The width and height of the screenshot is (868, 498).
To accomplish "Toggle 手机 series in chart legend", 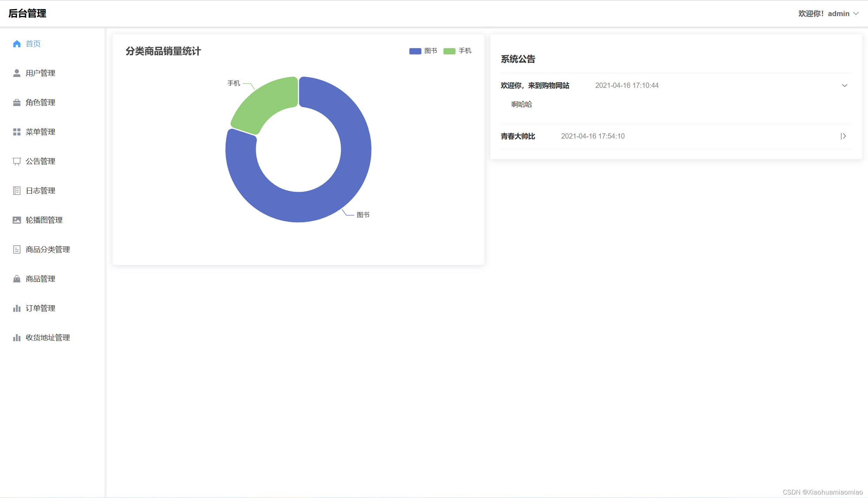I will (x=449, y=51).
